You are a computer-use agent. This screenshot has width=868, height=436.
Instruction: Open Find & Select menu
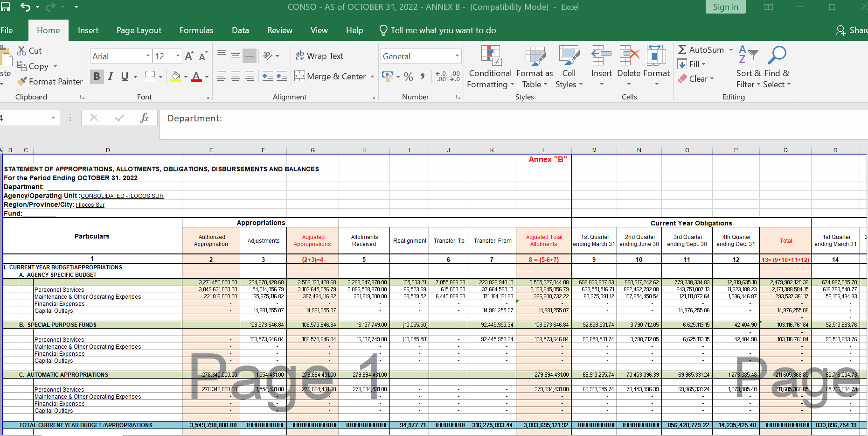point(777,67)
